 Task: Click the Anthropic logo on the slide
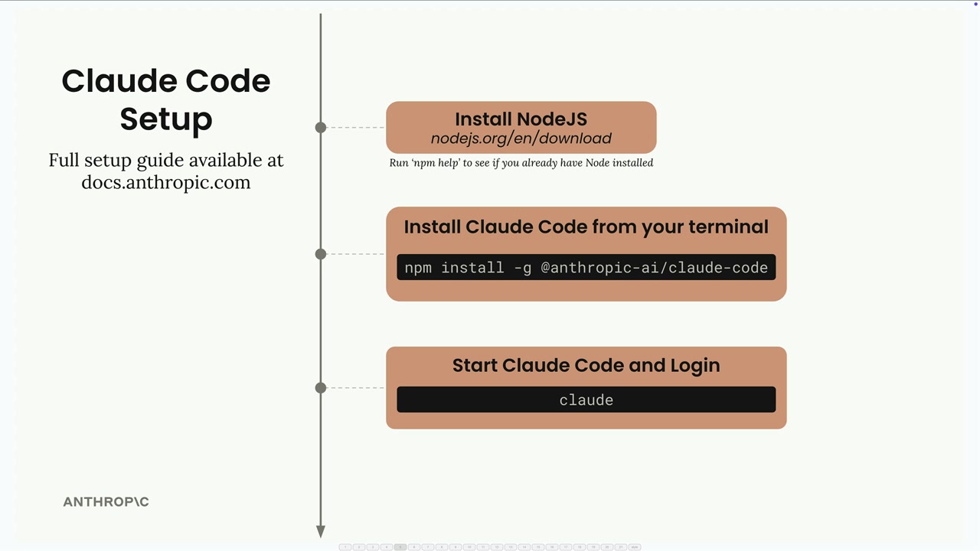pos(106,502)
